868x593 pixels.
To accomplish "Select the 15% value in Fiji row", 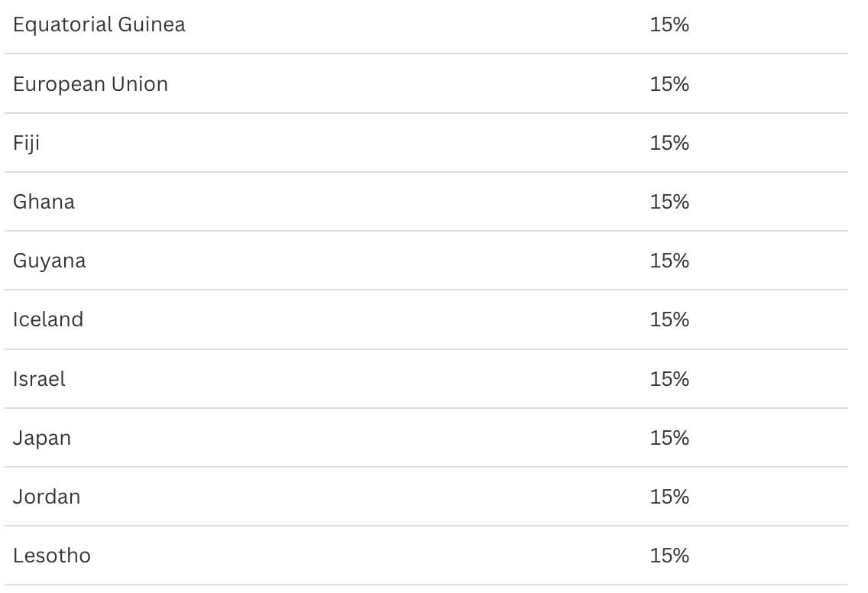I will [x=669, y=143].
